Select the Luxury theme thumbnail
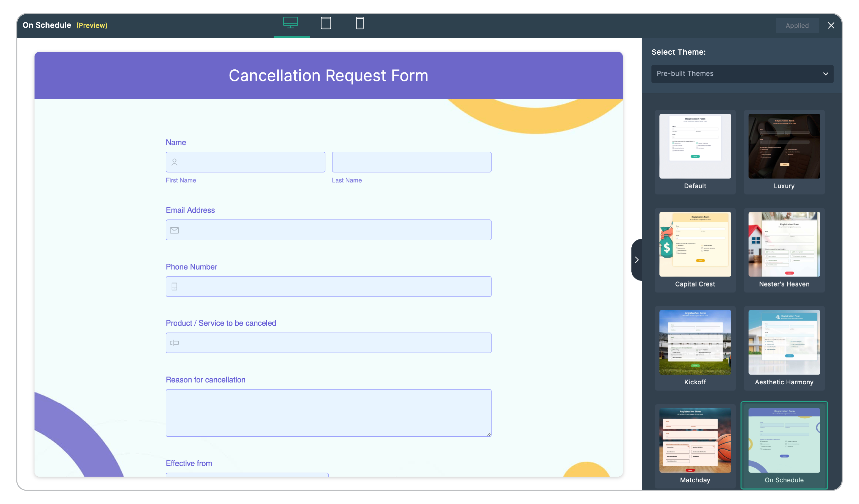Viewport: 859px width, 504px height. point(784,146)
